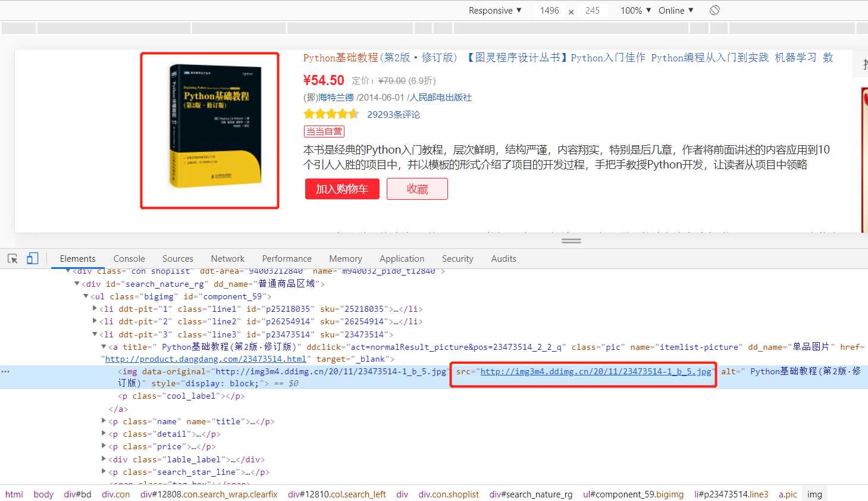
Task: Click the 加入购物车 button
Action: (342, 189)
